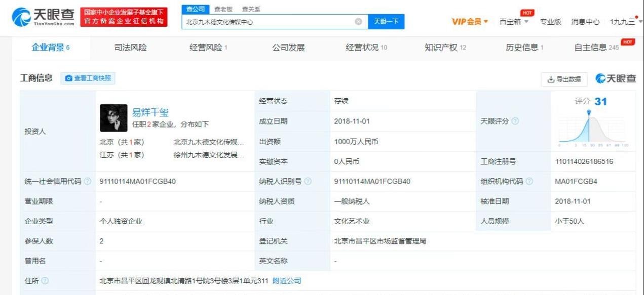Viewport: 644px width, 295px height.
Task: Click the 易烊千玺 investor profile photo
Action: coord(113,118)
